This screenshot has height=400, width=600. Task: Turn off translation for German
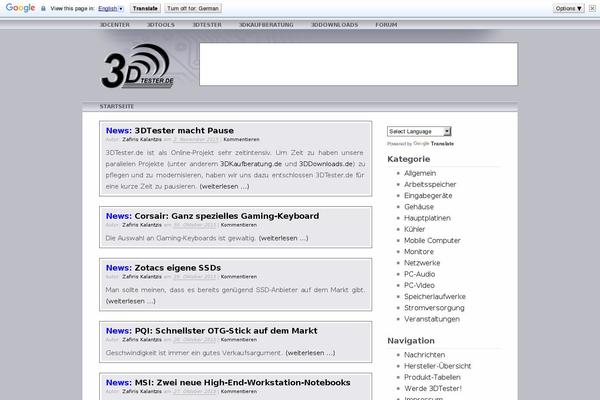193,8
